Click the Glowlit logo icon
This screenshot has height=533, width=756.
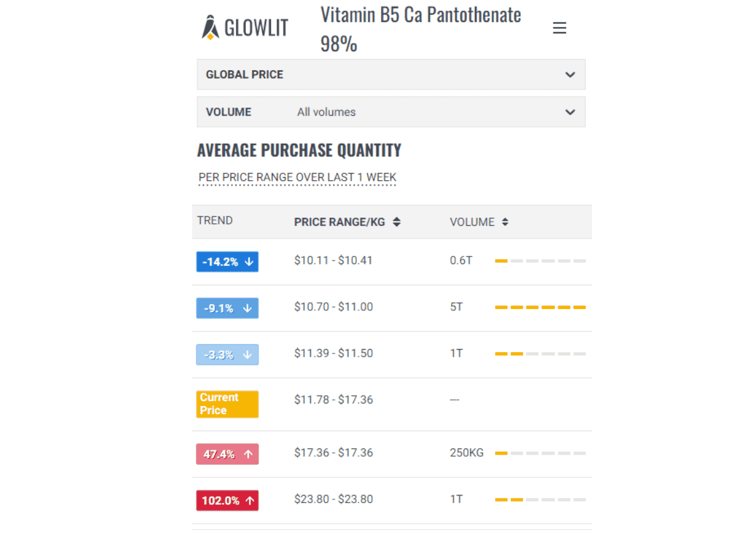(210, 28)
